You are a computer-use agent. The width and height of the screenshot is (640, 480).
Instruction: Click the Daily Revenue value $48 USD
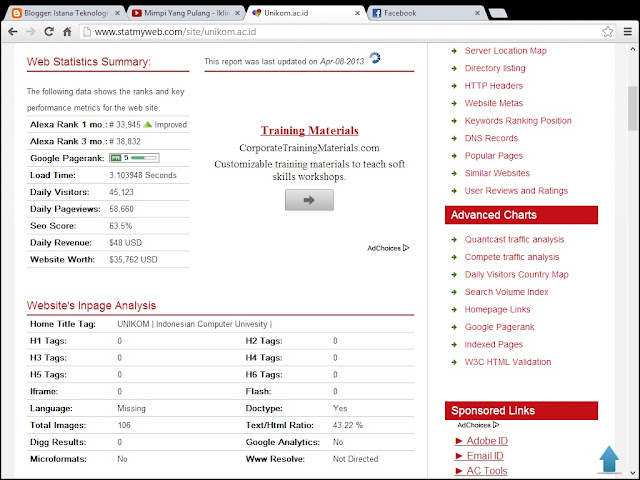125,243
